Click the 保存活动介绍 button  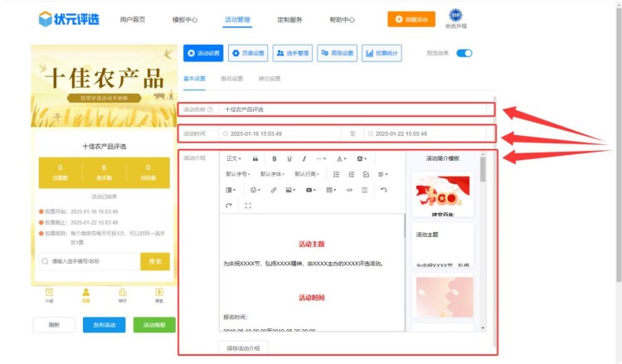243,348
